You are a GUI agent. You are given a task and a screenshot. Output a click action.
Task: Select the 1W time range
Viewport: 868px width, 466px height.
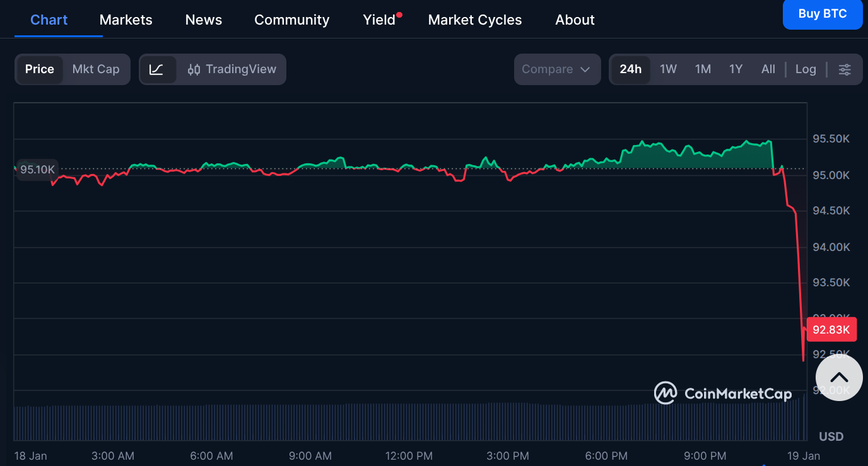[x=668, y=69]
